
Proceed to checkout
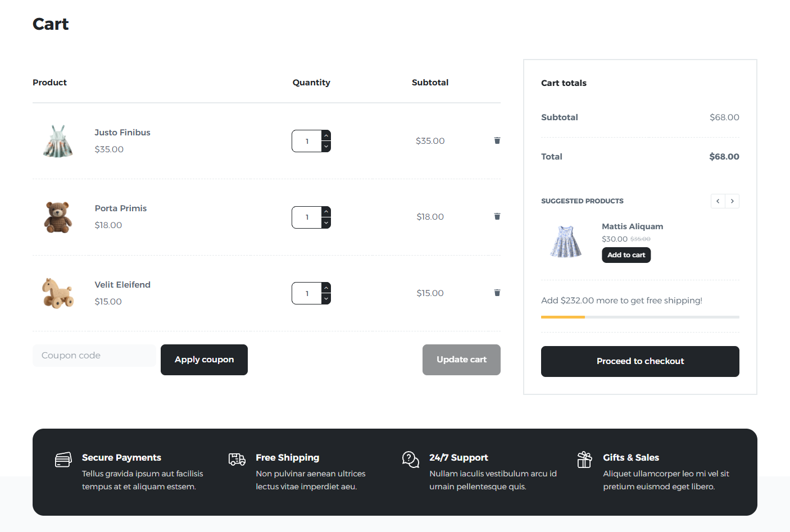[640, 361]
